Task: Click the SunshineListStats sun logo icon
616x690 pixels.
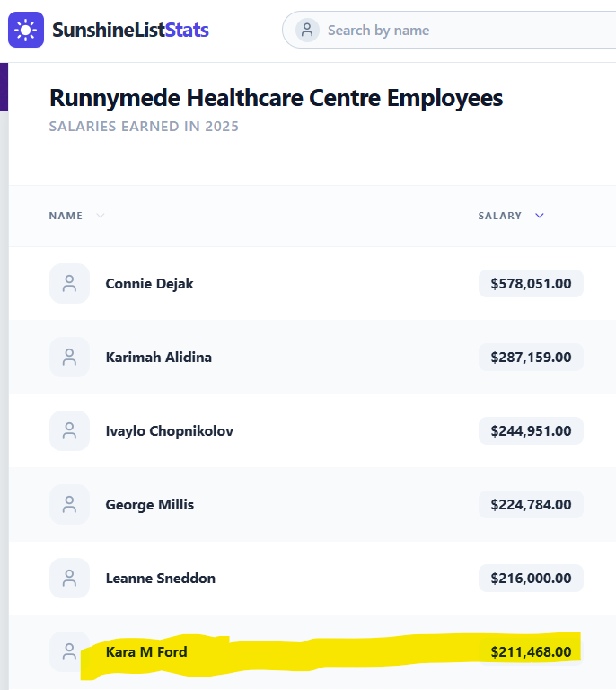Action: click(x=26, y=30)
